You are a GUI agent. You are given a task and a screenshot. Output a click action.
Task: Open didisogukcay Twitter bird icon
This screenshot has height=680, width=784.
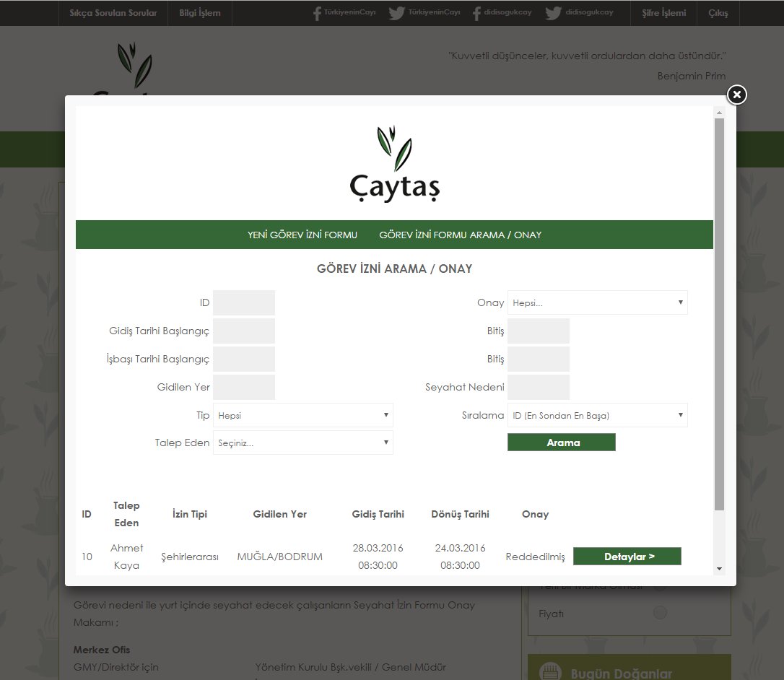coord(554,13)
